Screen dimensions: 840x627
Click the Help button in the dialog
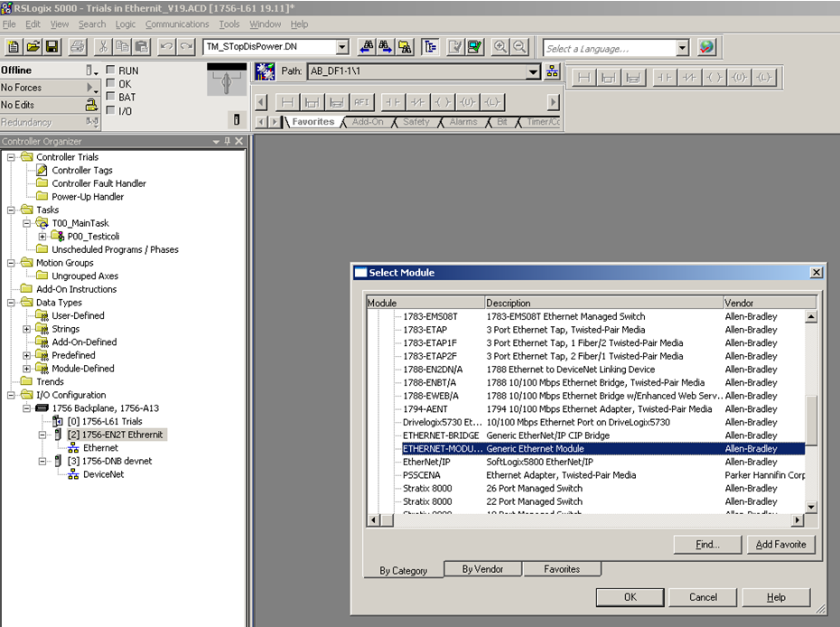coord(776,597)
